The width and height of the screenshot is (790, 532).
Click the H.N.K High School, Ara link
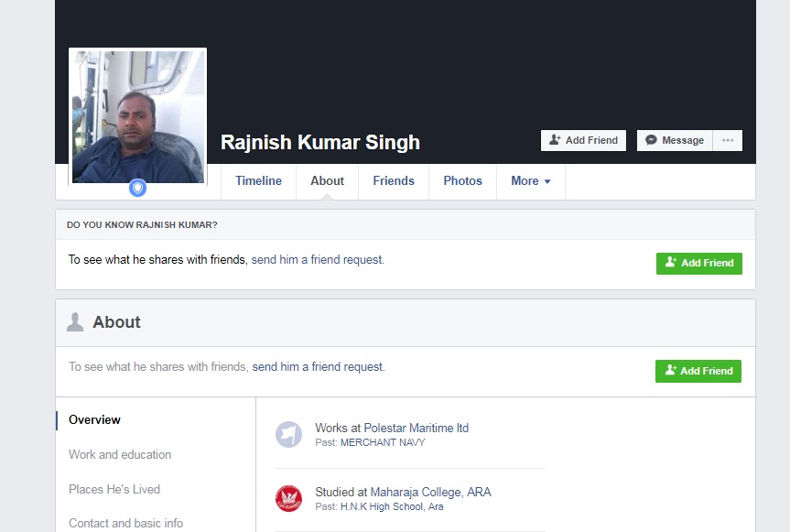(x=392, y=506)
